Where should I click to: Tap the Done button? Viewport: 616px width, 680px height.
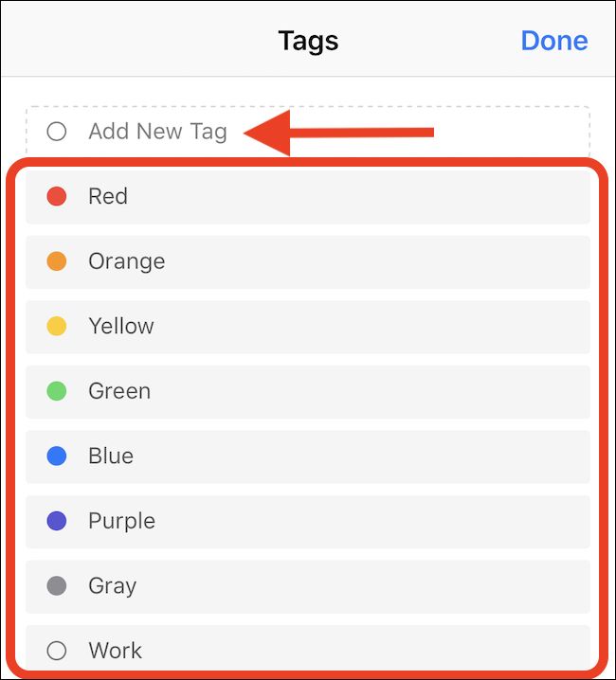(553, 41)
